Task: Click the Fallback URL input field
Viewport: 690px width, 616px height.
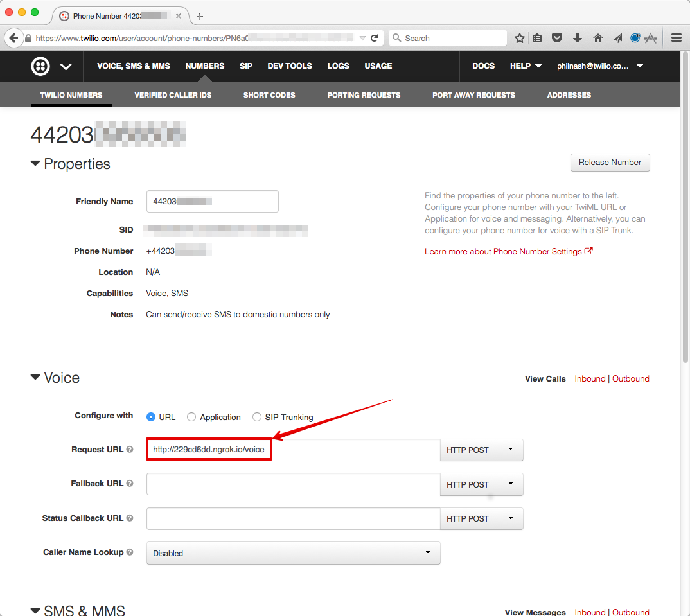Action: (293, 484)
